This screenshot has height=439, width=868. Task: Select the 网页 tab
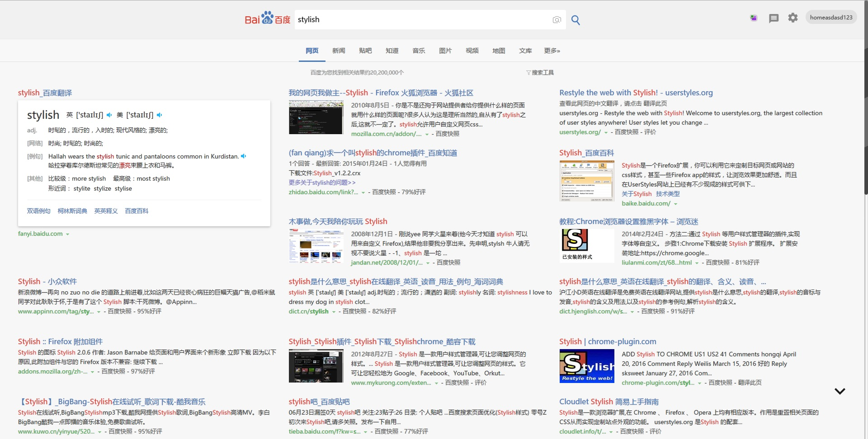click(312, 51)
